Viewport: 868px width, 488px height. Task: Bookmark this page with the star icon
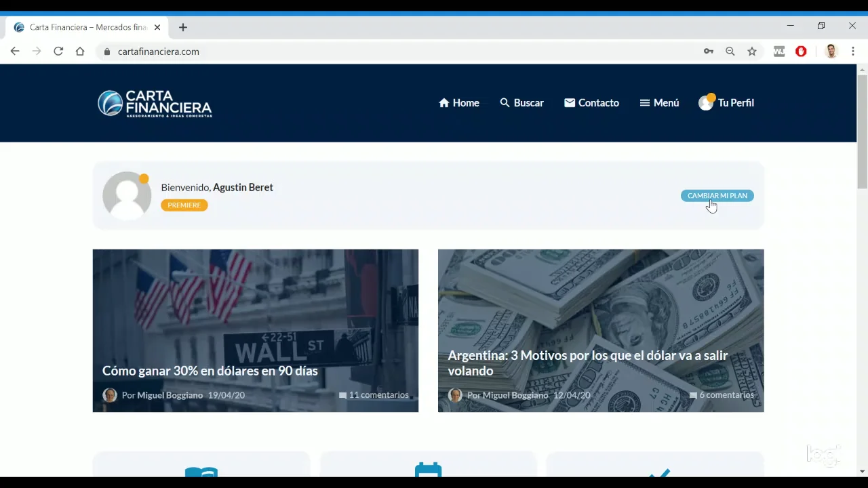click(x=752, y=52)
